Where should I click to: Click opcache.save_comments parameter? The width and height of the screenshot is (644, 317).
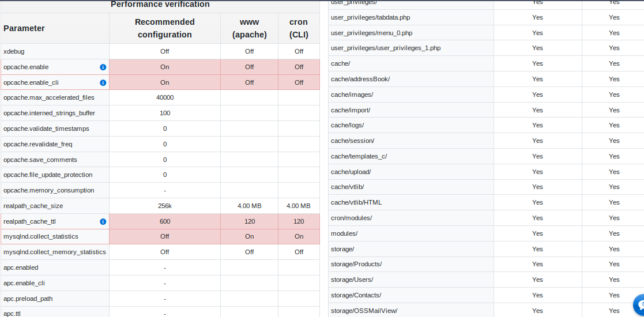(x=40, y=159)
